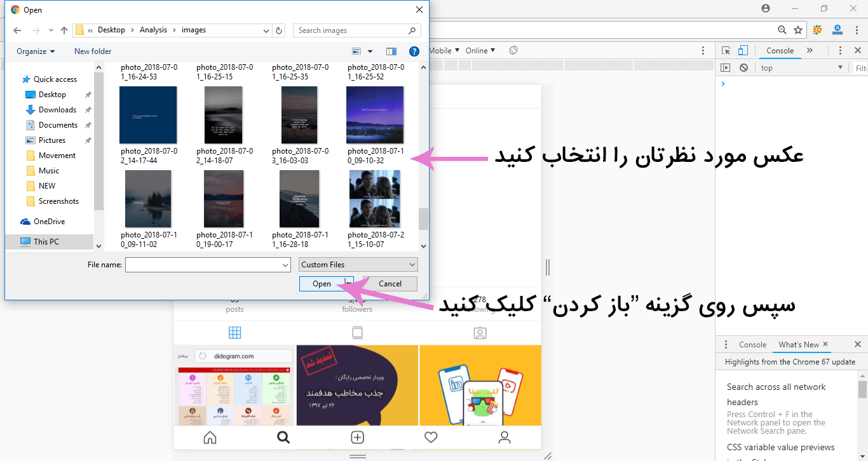Image resolution: width=868 pixels, height=461 pixels.
Task: Click the Open button
Action: click(322, 284)
